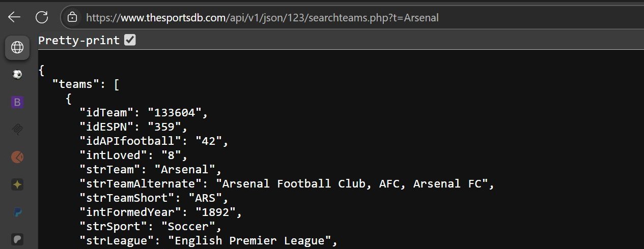This screenshot has height=249, width=644.
Task: Reload the page with the refresh icon
Action: [x=42, y=17]
